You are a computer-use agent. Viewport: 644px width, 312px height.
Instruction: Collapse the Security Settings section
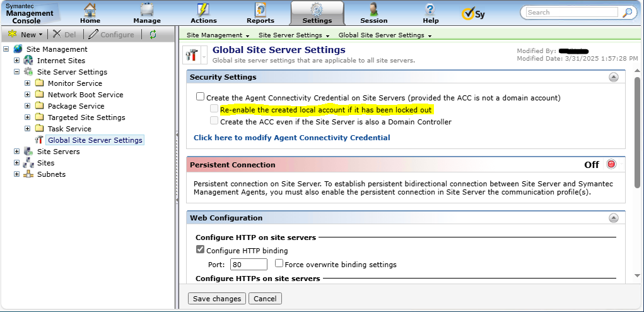(613, 77)
